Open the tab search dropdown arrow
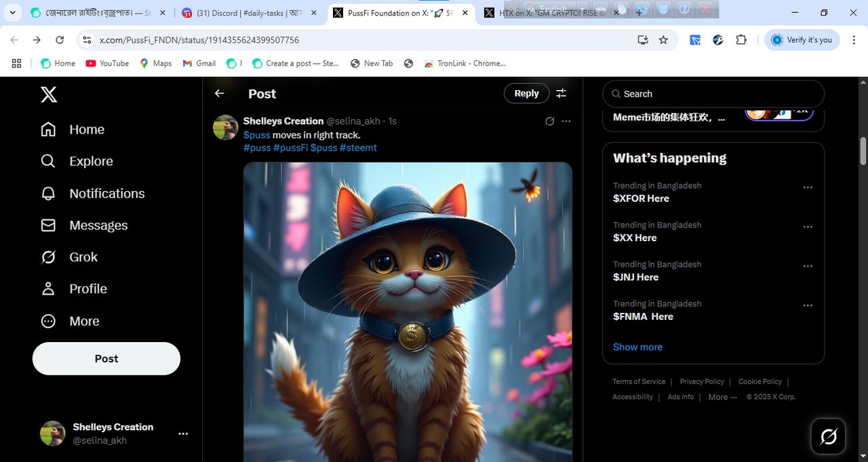Image resolution: width=868 pixels, height=462 pixels. [x=12, y=13]
